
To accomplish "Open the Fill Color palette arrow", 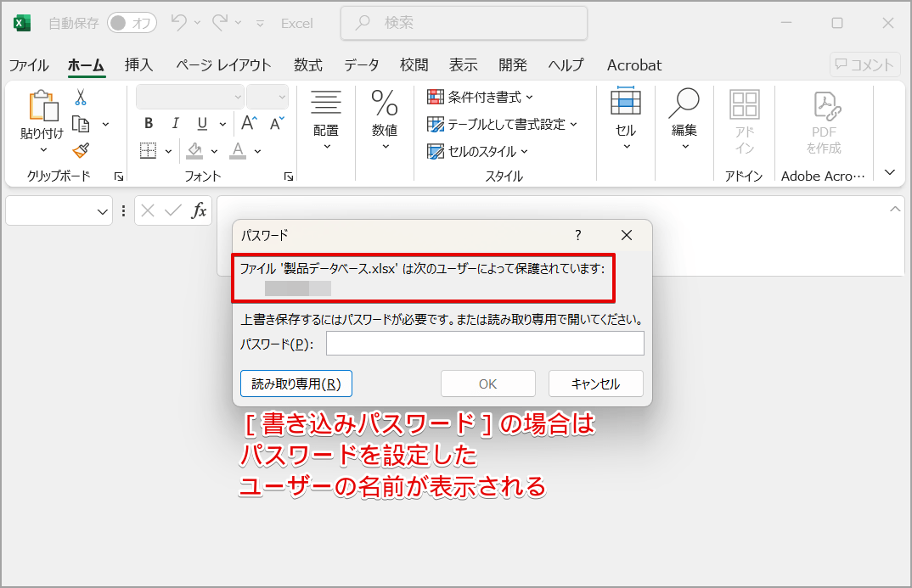I will point(215,152).
